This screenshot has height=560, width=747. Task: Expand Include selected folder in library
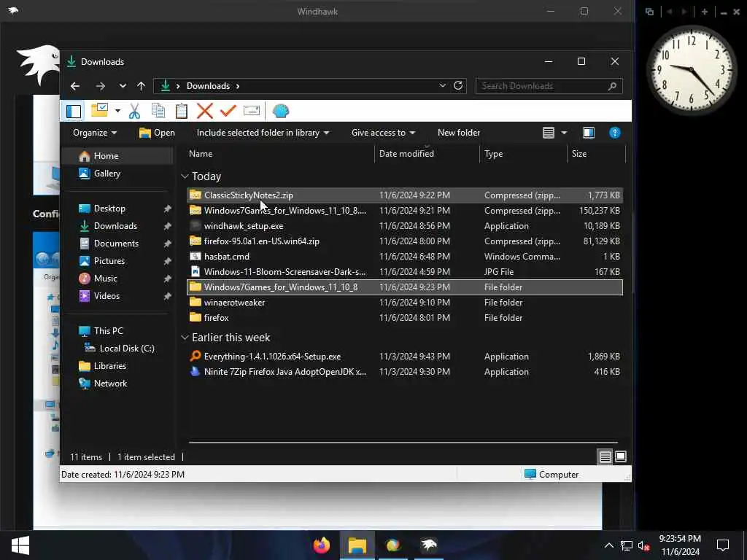[x=263, y=133]
